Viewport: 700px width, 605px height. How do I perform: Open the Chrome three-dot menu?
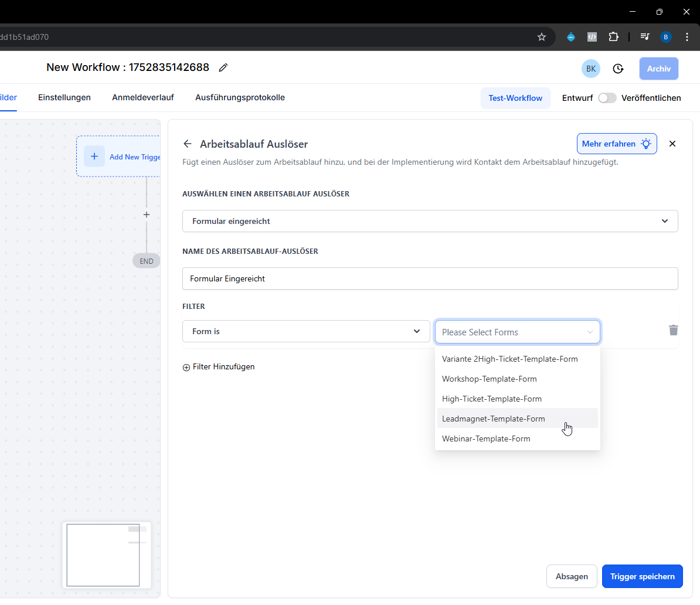point(687,37)
